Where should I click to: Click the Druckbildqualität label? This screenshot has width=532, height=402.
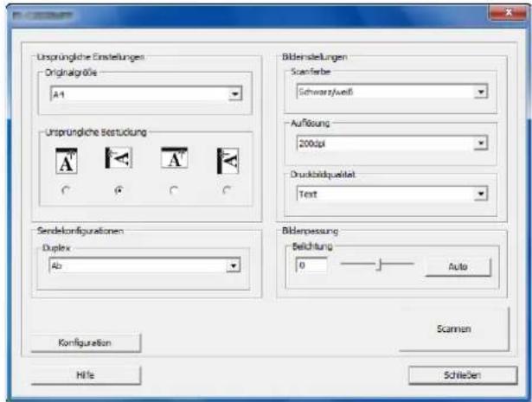point(323,175)
